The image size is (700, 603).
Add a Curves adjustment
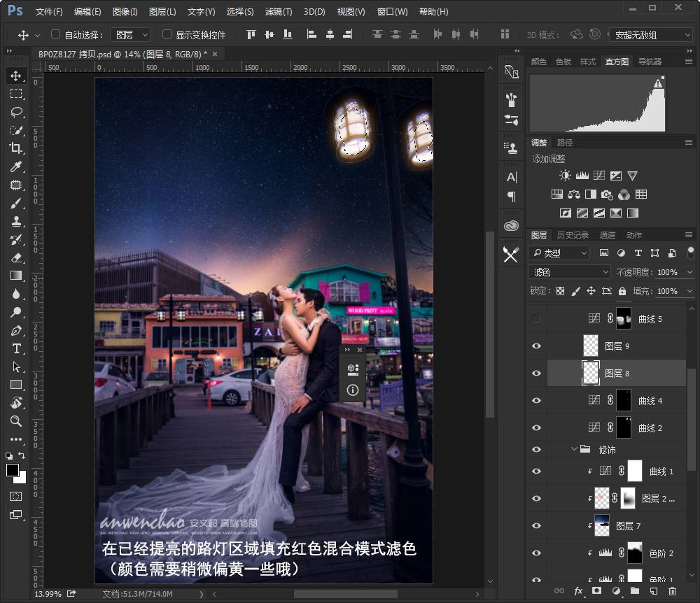click(x=598, y=176)
